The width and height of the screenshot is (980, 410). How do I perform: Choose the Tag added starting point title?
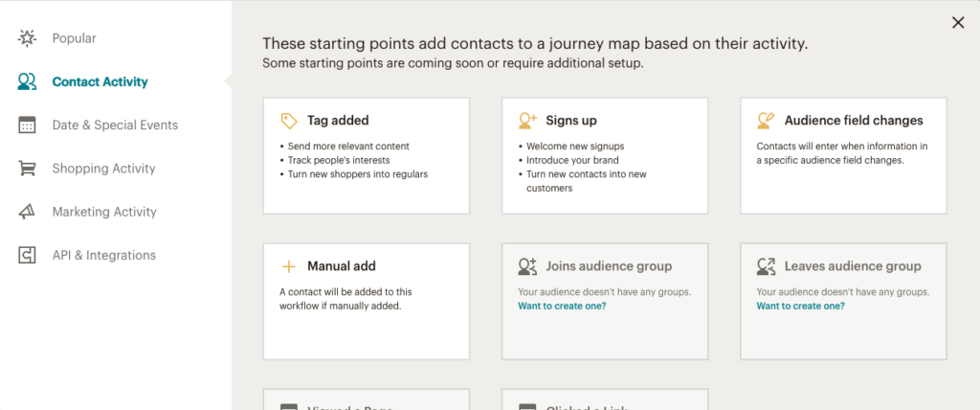tap(338, 120)
